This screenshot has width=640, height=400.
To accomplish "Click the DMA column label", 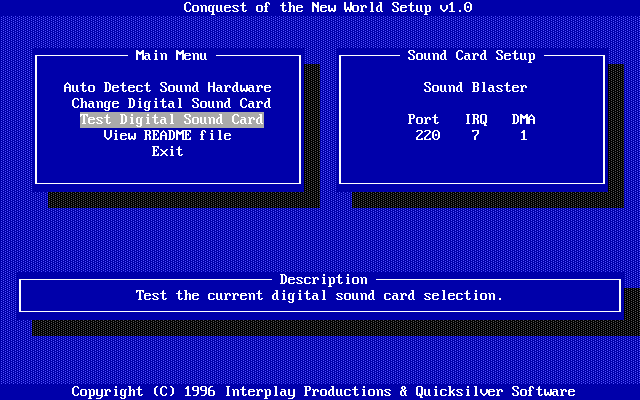I will click(524, 119).
